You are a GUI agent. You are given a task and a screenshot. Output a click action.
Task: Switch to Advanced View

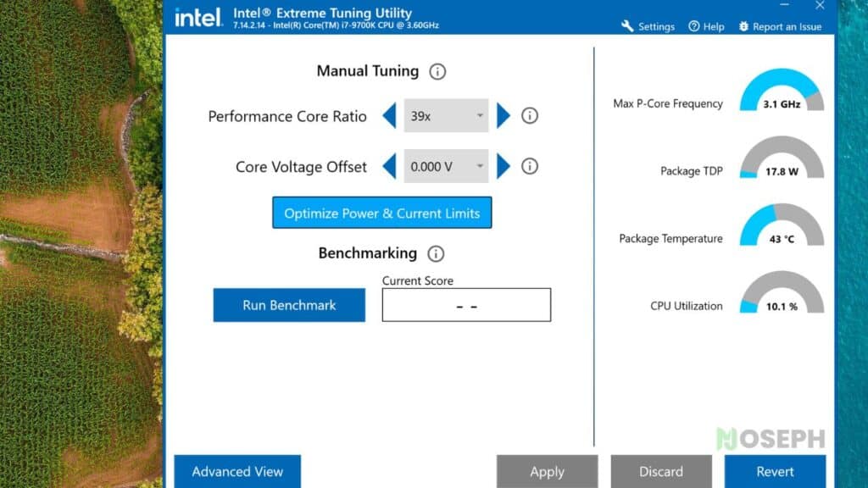tap(237, 471)
